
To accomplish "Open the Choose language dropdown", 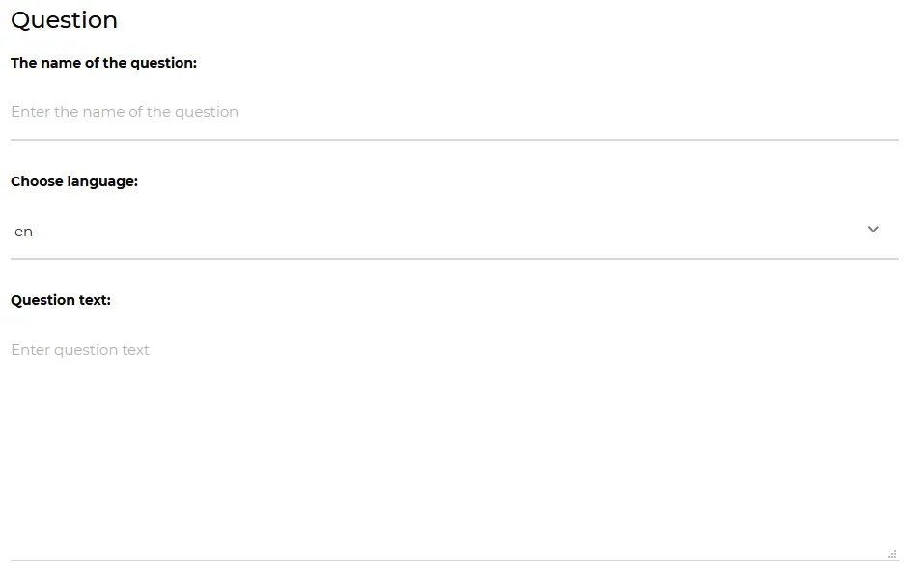I will [x=454, y=231].
